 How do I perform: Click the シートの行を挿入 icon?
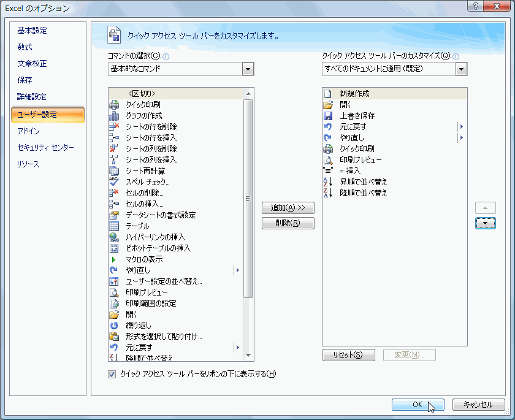click(x=114, y=138)
